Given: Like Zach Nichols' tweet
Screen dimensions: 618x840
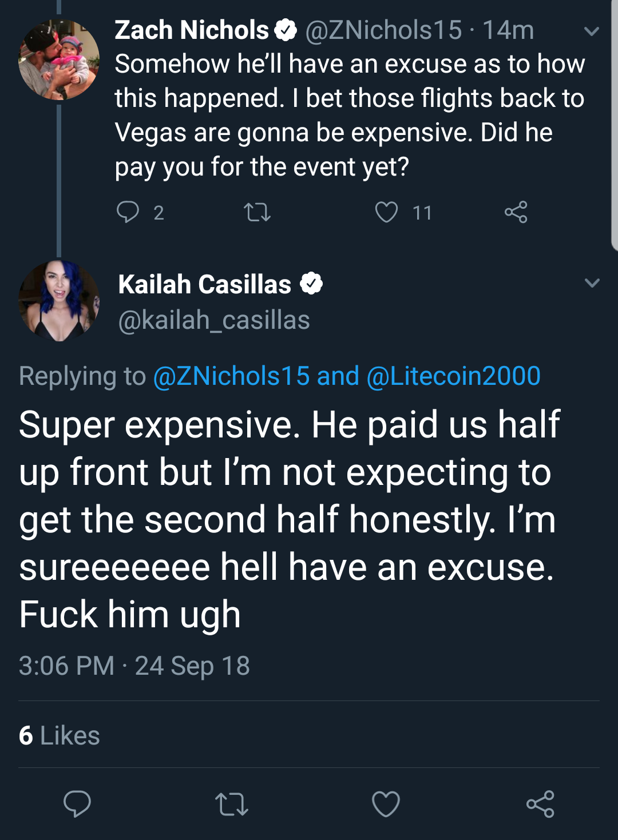Looking at the screenshot, I should [x=386, y=212].
